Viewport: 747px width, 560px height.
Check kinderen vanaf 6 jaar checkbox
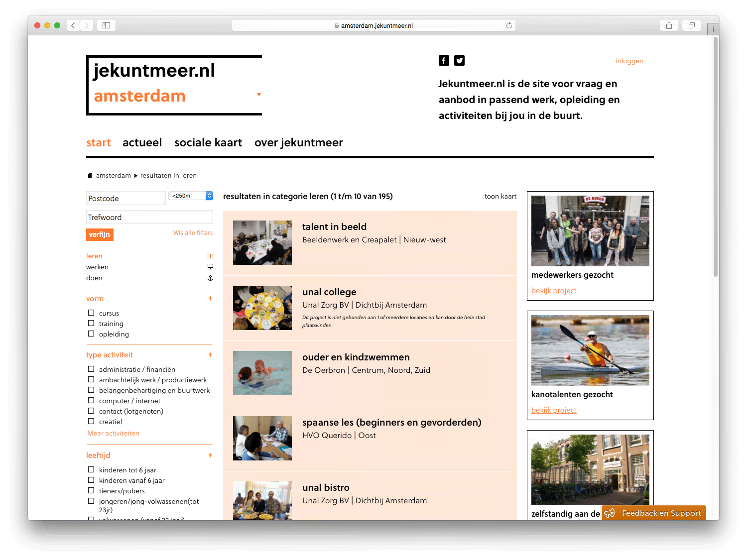pos(91,480)
